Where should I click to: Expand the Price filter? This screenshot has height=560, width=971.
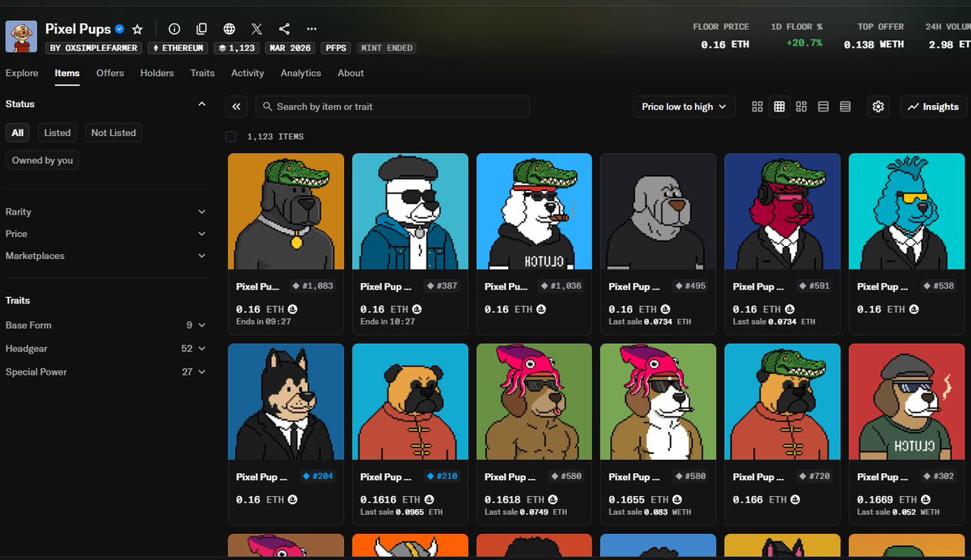105,234
